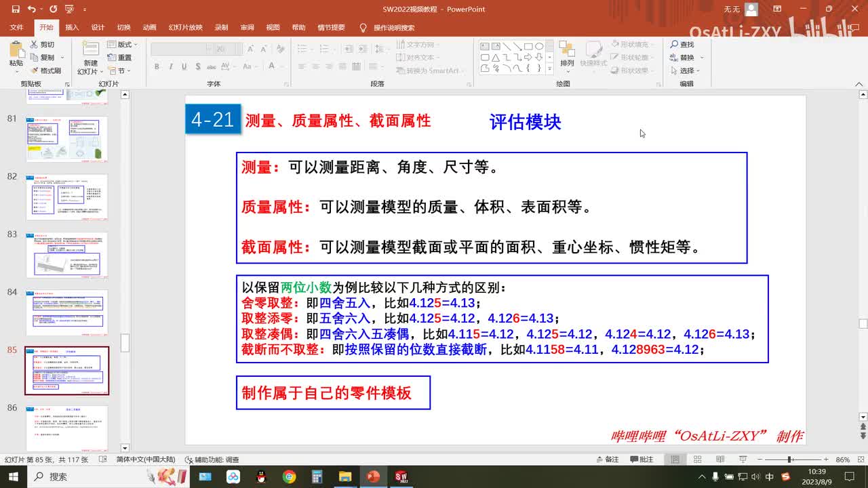
Task: Start slideshow from beginning via quick access icon
Action: [68, 9]
